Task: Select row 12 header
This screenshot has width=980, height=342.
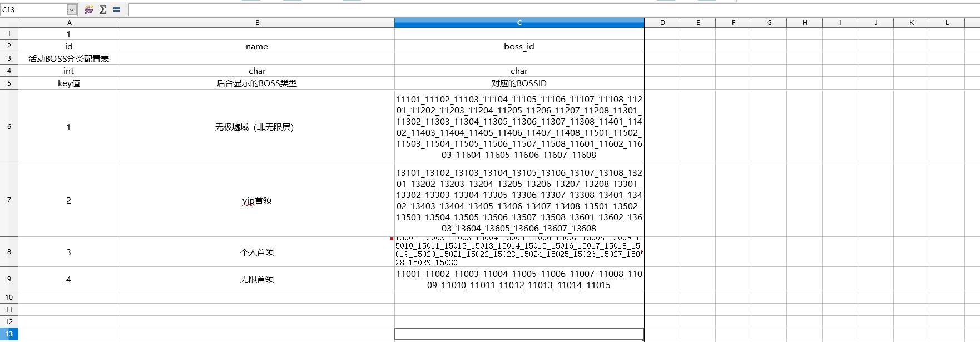Action: pos(9,322)
